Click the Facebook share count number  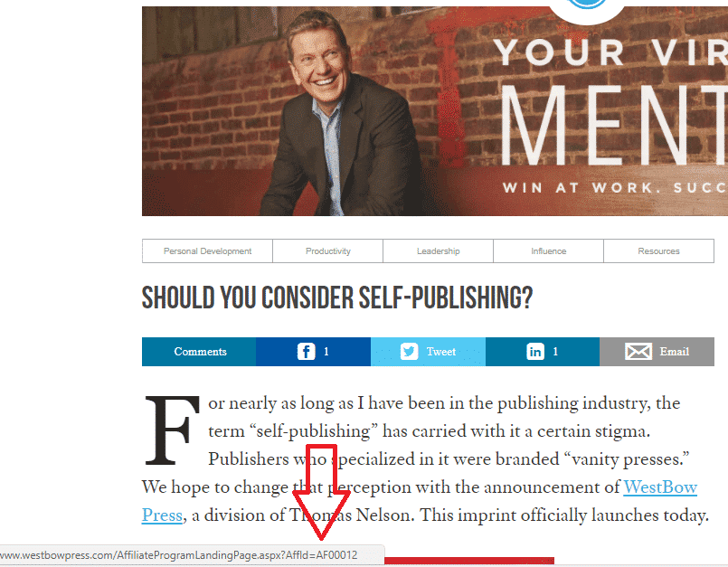(x=326, y=352)
